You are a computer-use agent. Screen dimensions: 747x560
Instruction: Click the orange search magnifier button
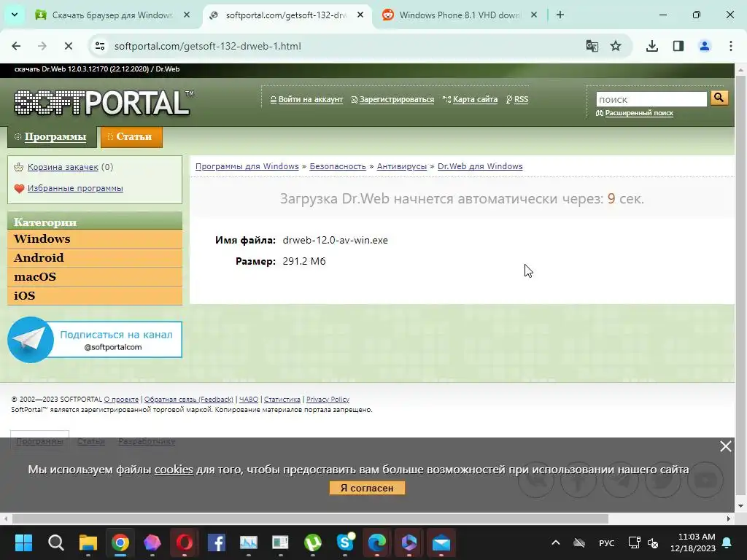click(x=719, y=98)
